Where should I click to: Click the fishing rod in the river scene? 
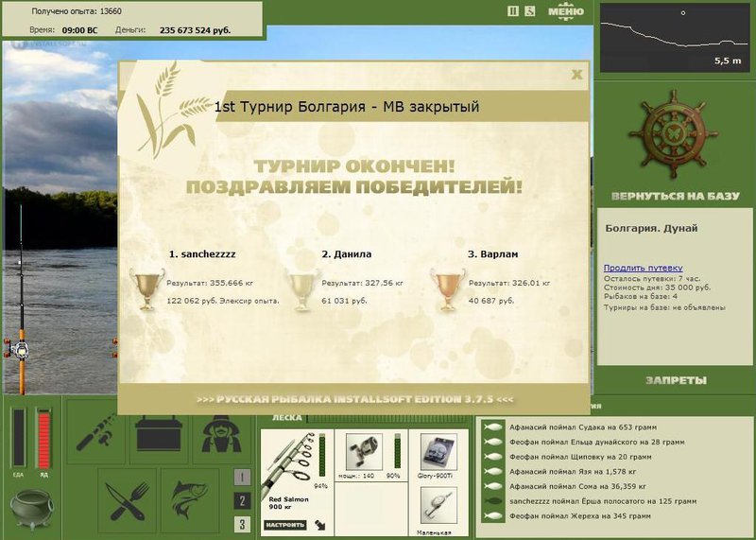tap(20, 299)
